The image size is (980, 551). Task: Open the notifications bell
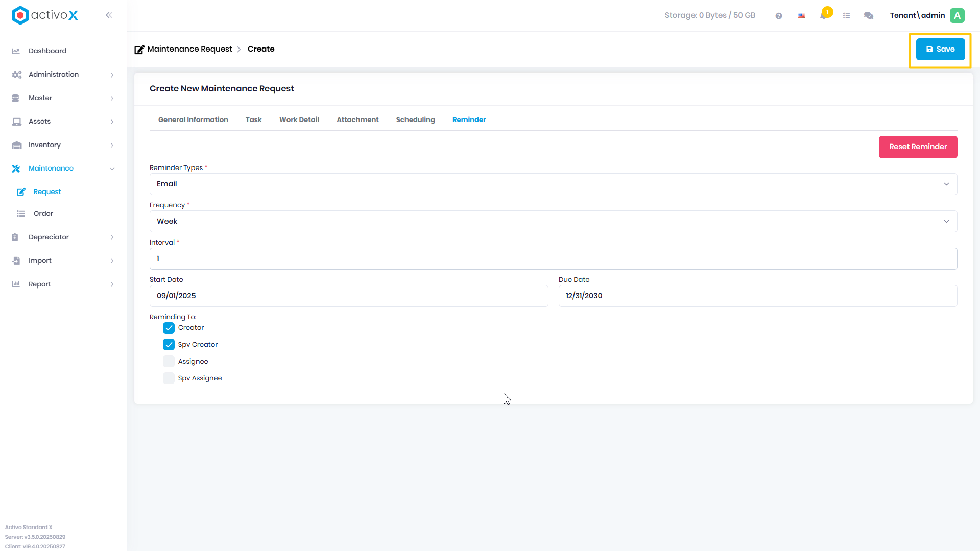pos(823,15)
